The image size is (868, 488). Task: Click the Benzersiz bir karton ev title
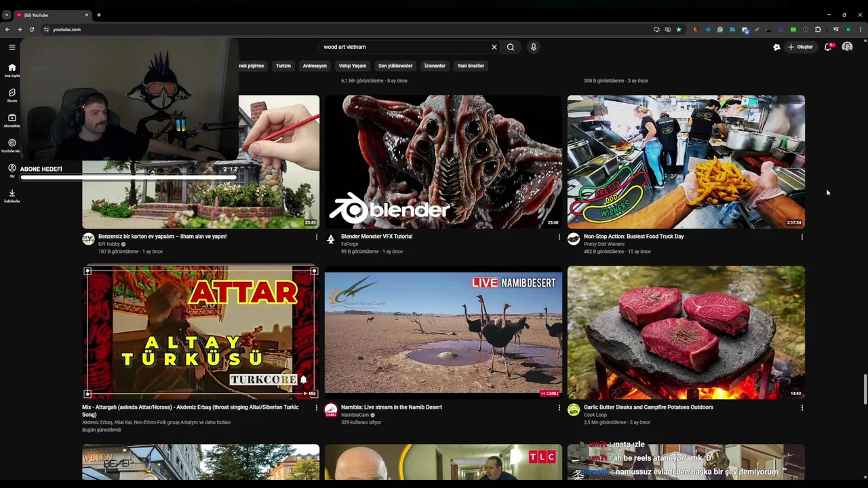[x=162, y=237]
